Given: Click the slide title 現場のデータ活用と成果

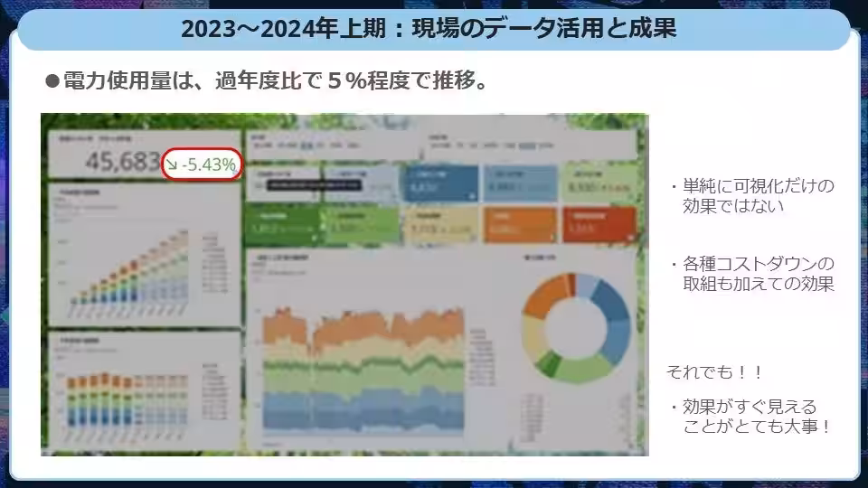Looking at the screenshot, I should pos(429,29).
